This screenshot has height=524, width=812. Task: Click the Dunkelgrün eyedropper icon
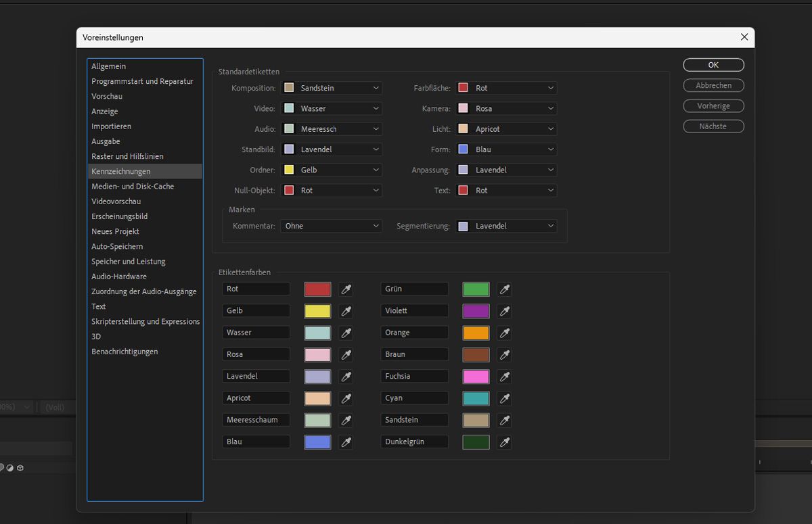click(x=504, y=442)
